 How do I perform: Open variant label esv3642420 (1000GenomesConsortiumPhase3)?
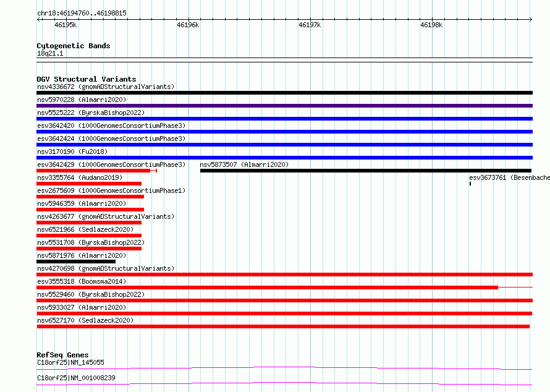tap(111, 126)
